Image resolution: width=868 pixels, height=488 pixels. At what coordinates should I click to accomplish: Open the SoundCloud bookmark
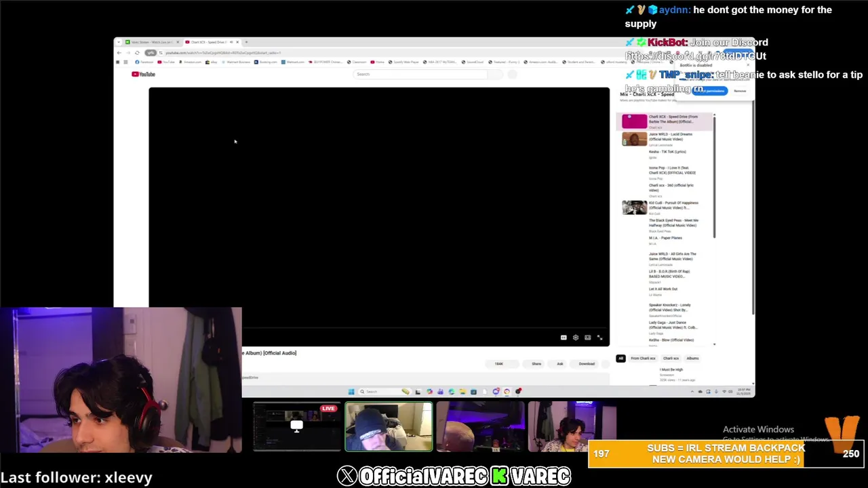coord(473,62)
